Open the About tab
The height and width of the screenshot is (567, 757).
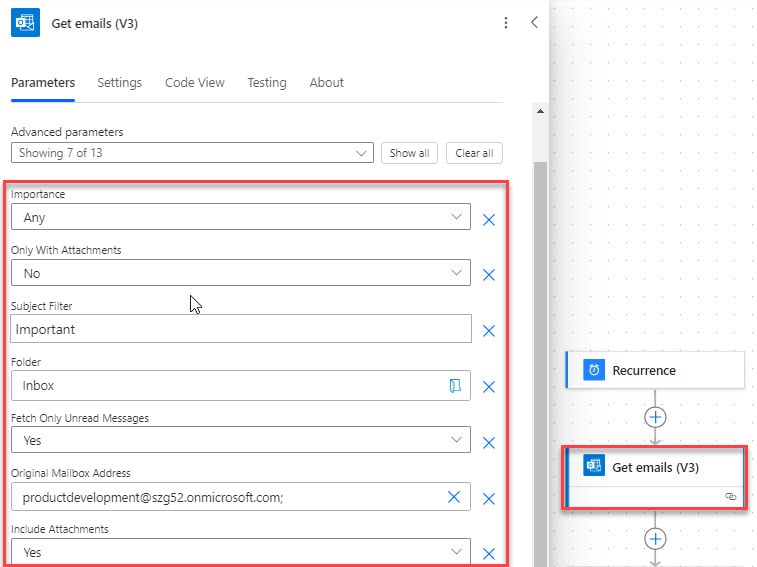326,83
